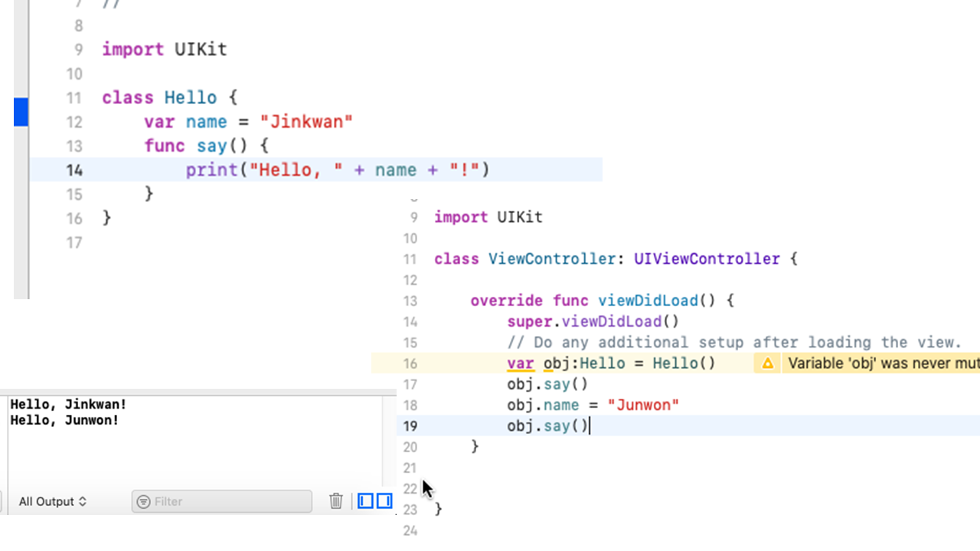The width and height of the screenshot is (980, 551).
Task: Click line number 14 in Hello class gutter
Action: pos(73,170)
